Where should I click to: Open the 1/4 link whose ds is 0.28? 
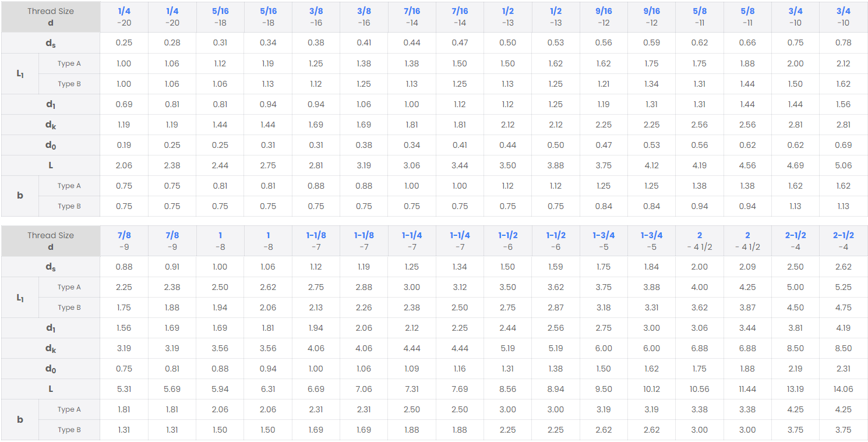172,11
